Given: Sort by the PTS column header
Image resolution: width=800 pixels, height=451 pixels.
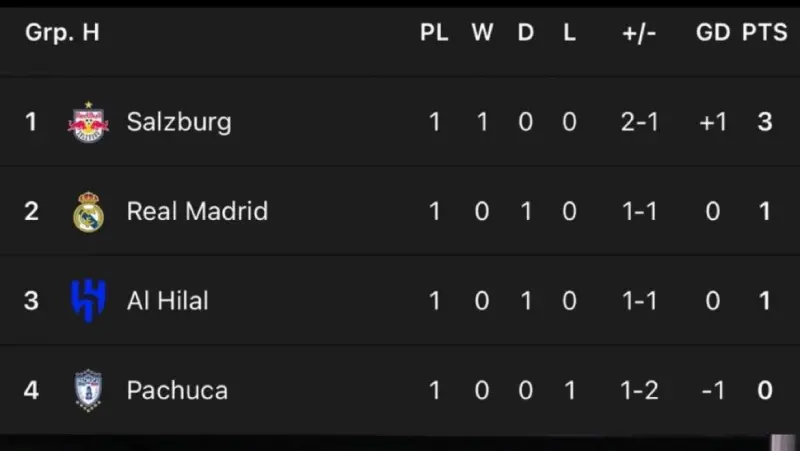Looking at the screenshot, I should (764, 32).
